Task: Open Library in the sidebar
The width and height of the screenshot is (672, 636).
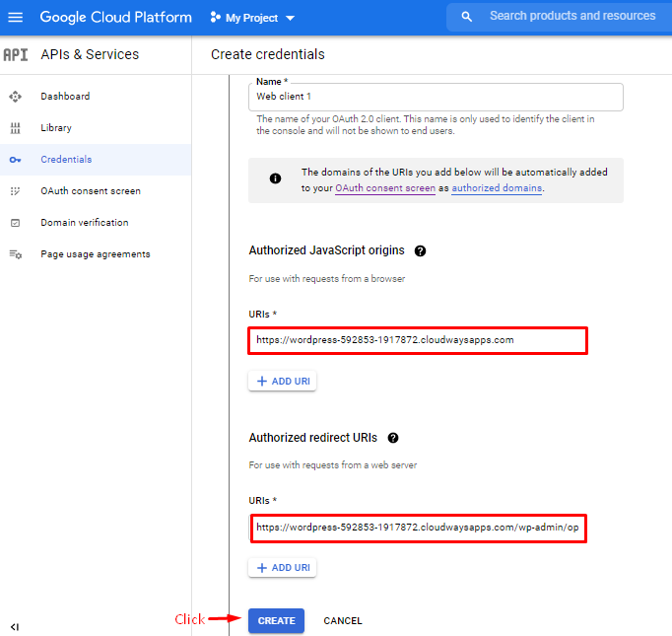Action: pyautogui.click(x=56, y=128)
